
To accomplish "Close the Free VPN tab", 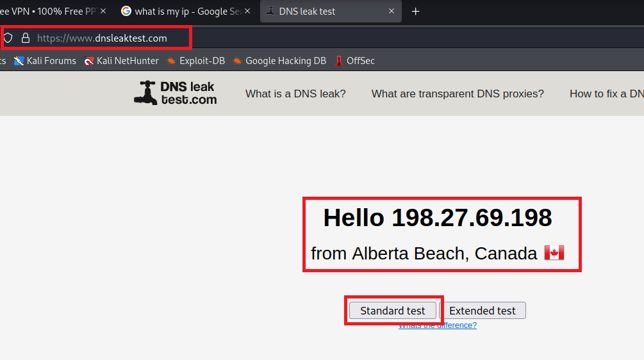I will point(103,12).
